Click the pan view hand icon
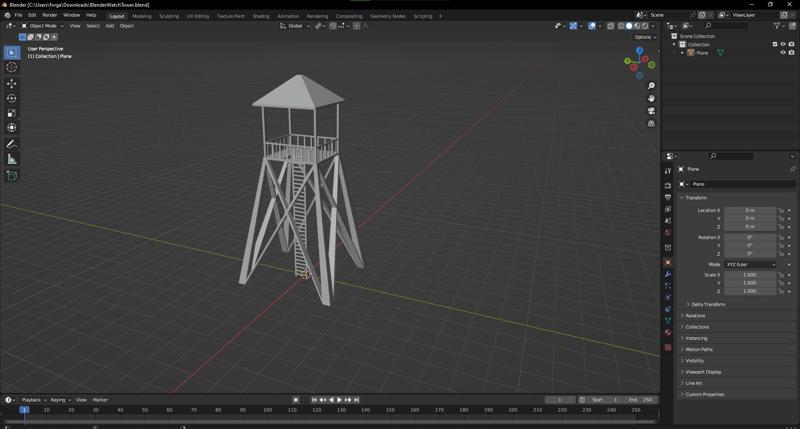The image size is (800, 429). (651, 98)
